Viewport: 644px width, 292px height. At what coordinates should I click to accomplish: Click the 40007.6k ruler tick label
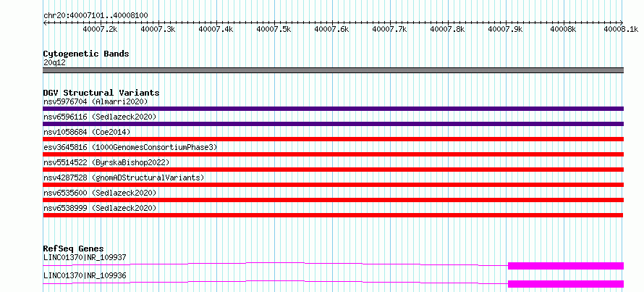(x=332, y=29)
